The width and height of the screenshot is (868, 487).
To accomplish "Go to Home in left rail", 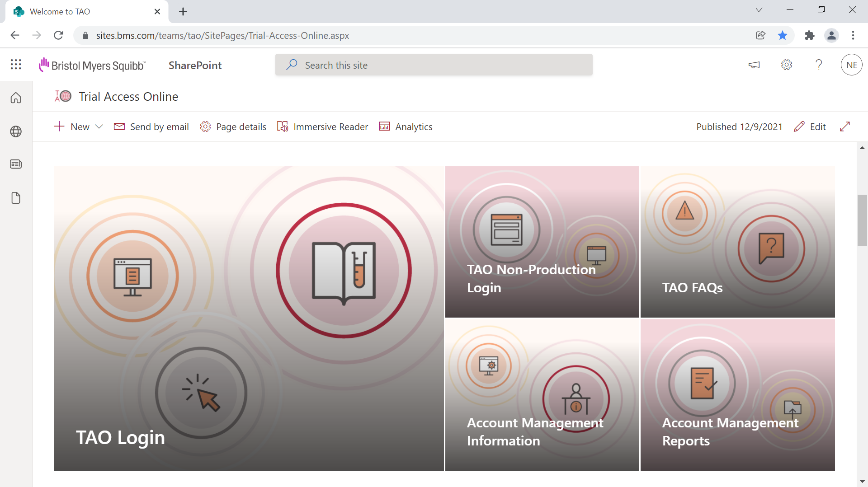I will click(16, 98).
